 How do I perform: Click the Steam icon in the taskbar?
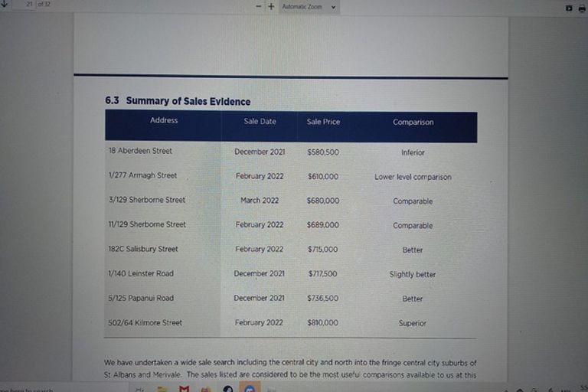[x=227, y=389]
